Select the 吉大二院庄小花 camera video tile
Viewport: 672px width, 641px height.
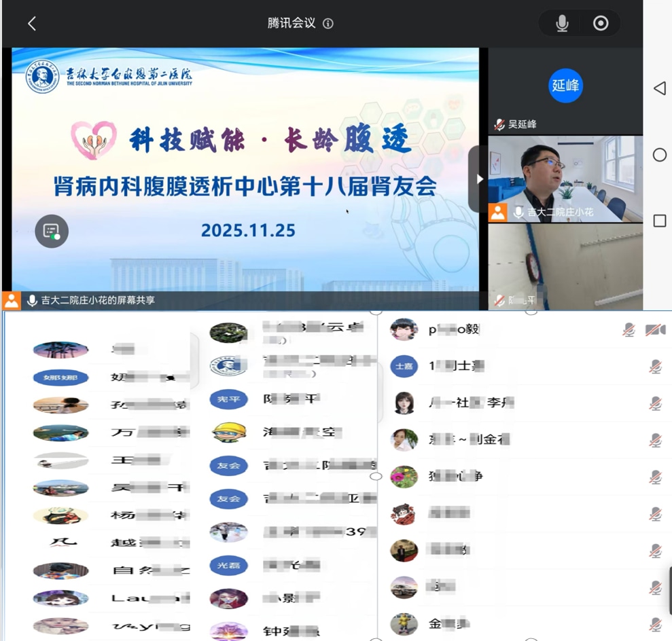[565, 179]
